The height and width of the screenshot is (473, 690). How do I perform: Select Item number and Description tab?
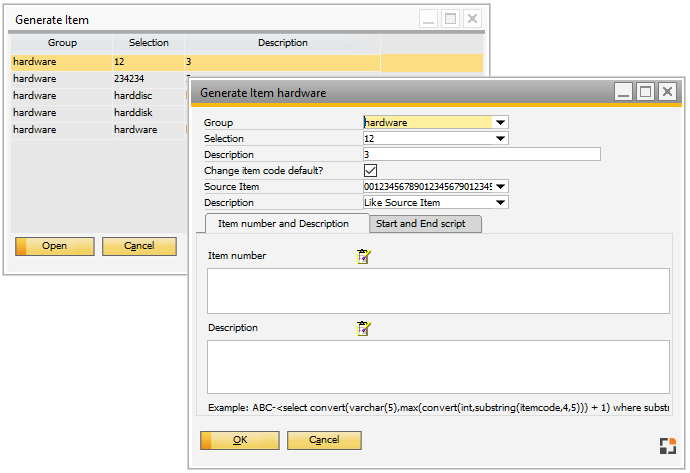coord(284,224)
